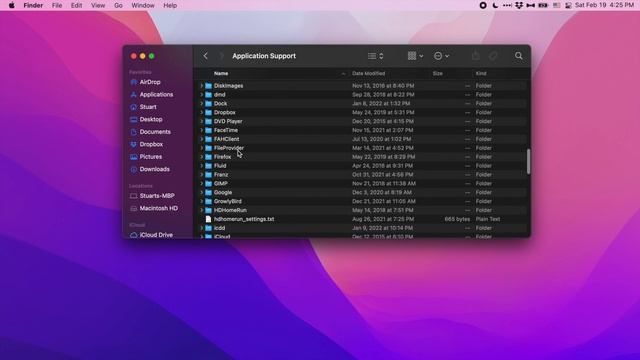Click the Edit Tags toolbar icon
This screenshot has height=360, width=640.
(493, 56)
